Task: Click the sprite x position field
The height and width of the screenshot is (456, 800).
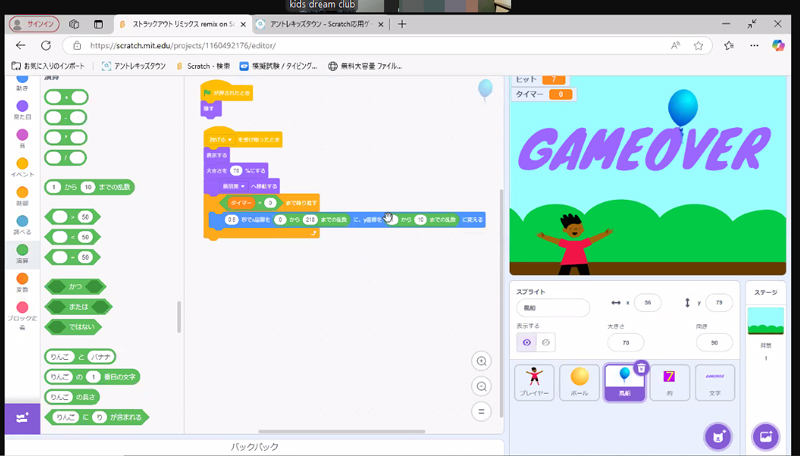Action: (x=647, y=302)
